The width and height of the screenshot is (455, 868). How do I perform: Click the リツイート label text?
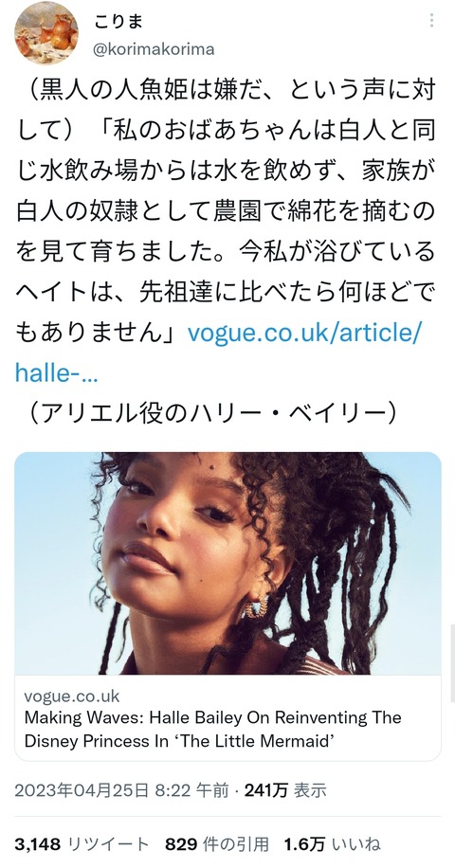point(108,844)
